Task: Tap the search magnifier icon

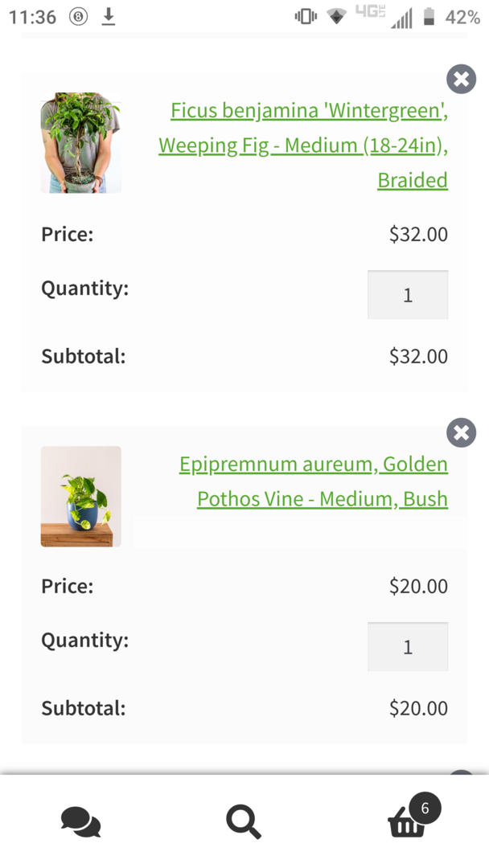Action: coord(243,821)
